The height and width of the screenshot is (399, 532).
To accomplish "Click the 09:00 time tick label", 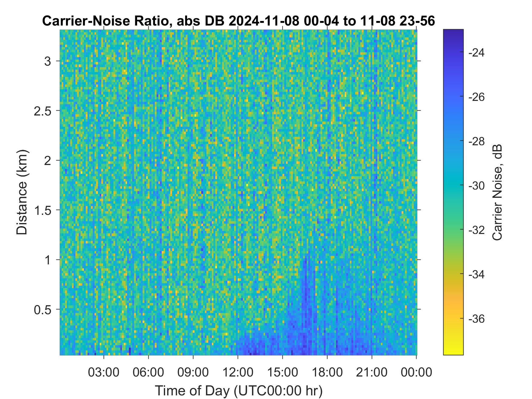I will coord(193,372).
